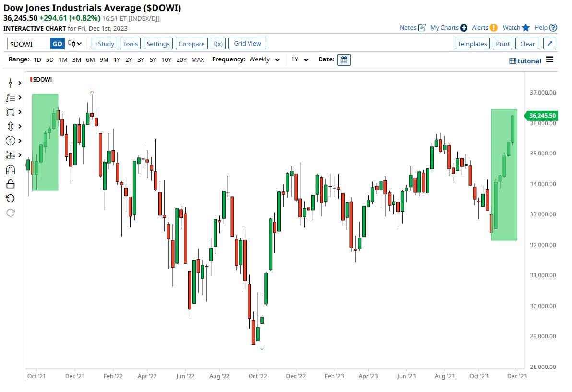572x392 pixels.
Task: Click the +Study button
Action: tap(104, 44)
